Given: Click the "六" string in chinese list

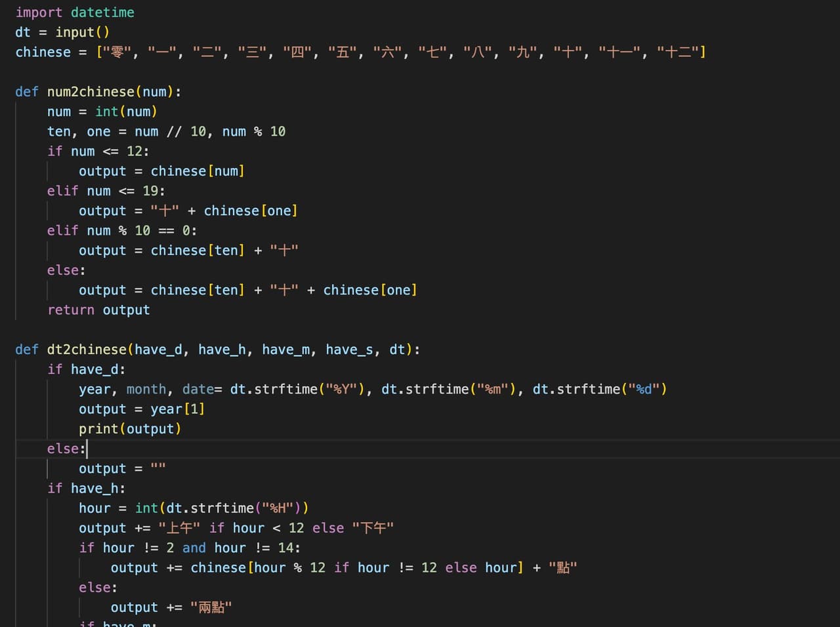Looking at the screenshot, I should (387, 52).
